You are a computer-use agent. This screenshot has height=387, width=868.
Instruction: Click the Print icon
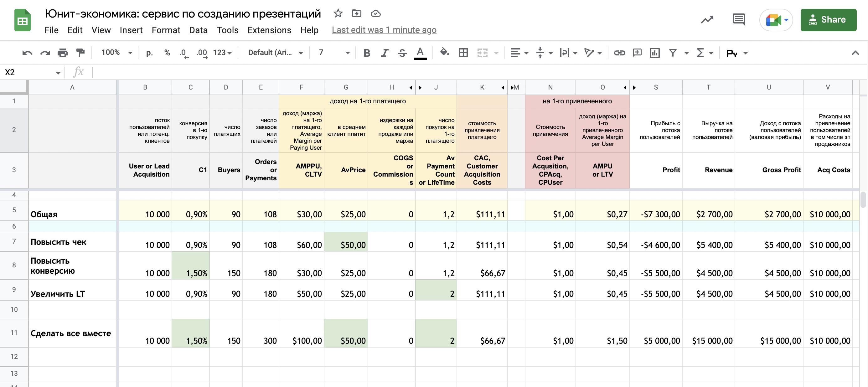click(62, 53)
